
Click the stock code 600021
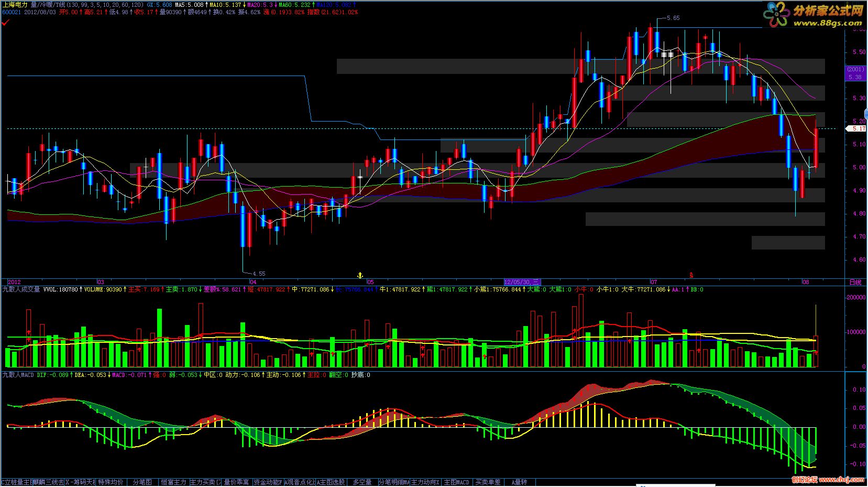tap(12, 12)
